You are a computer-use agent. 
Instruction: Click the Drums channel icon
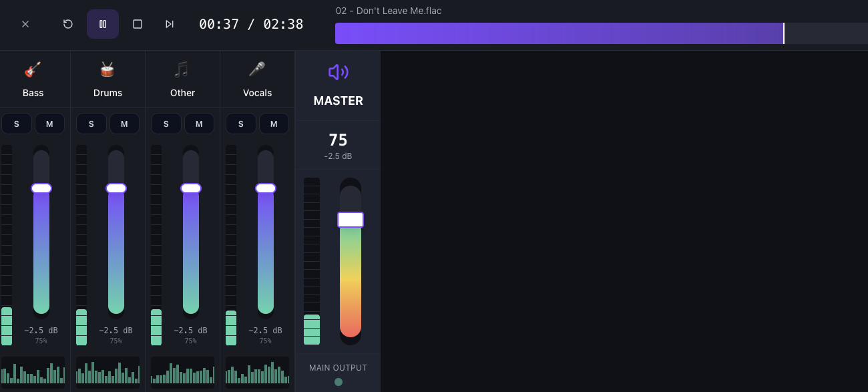pyautogui.click(x=107, y=69)
